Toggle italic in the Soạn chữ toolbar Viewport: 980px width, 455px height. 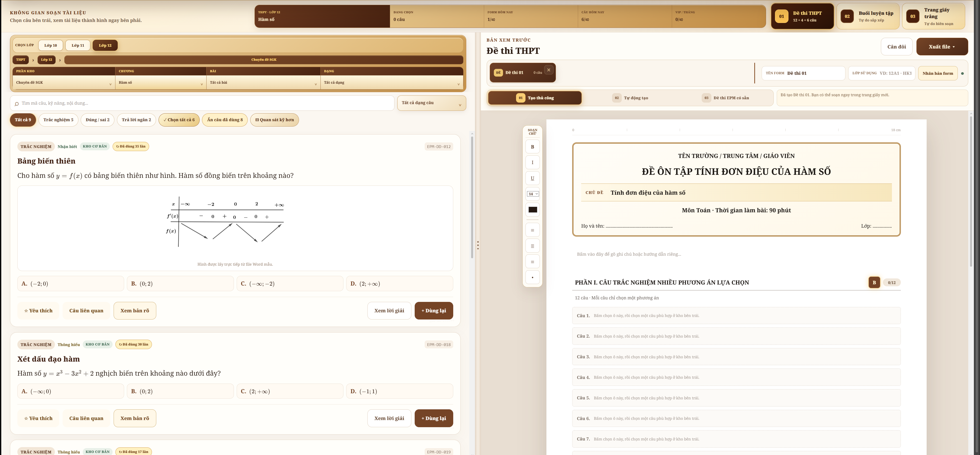point(532,163)
